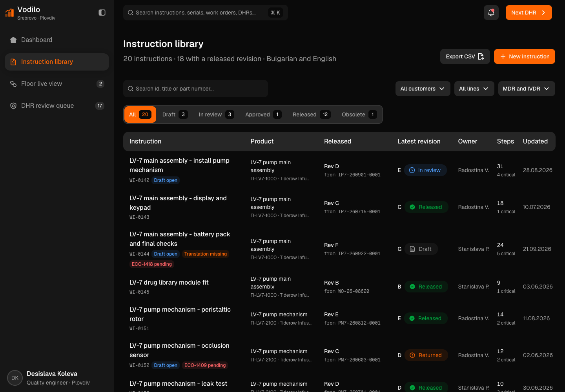Focus the id, title or part number search
565x392 pixels.
[195, 89]
